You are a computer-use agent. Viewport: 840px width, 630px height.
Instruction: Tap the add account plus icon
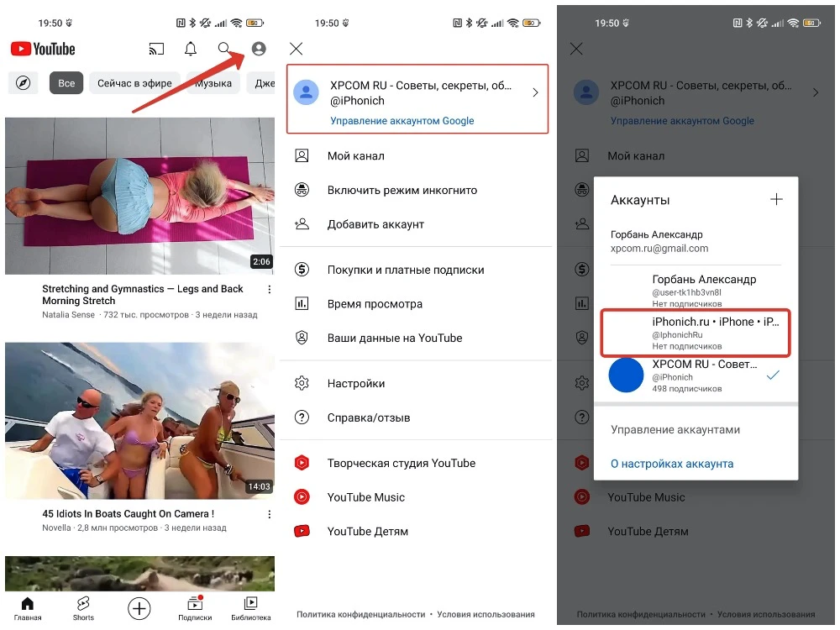coord(776,200)
